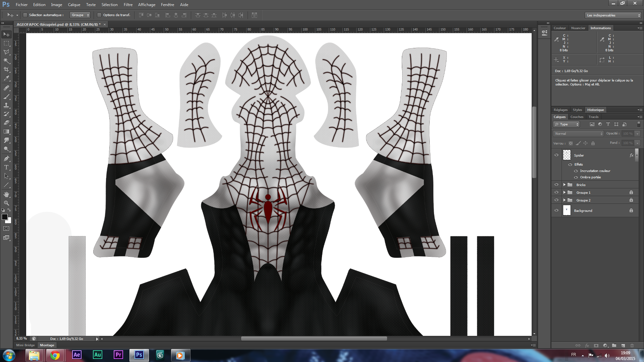Click the new layer icon in Calques footer

tap(623, 345)
